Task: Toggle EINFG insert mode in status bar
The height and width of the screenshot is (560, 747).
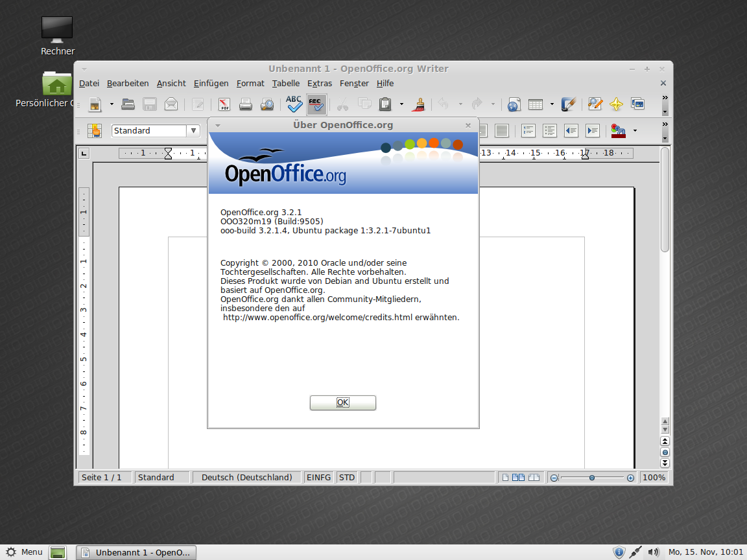Action: (318, 478)
